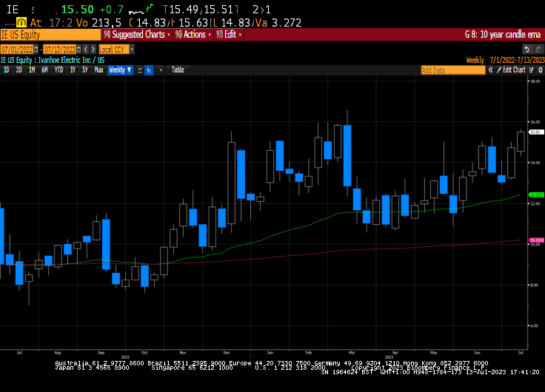
Task: Open the Actions menu
Action: coord(193,34)
